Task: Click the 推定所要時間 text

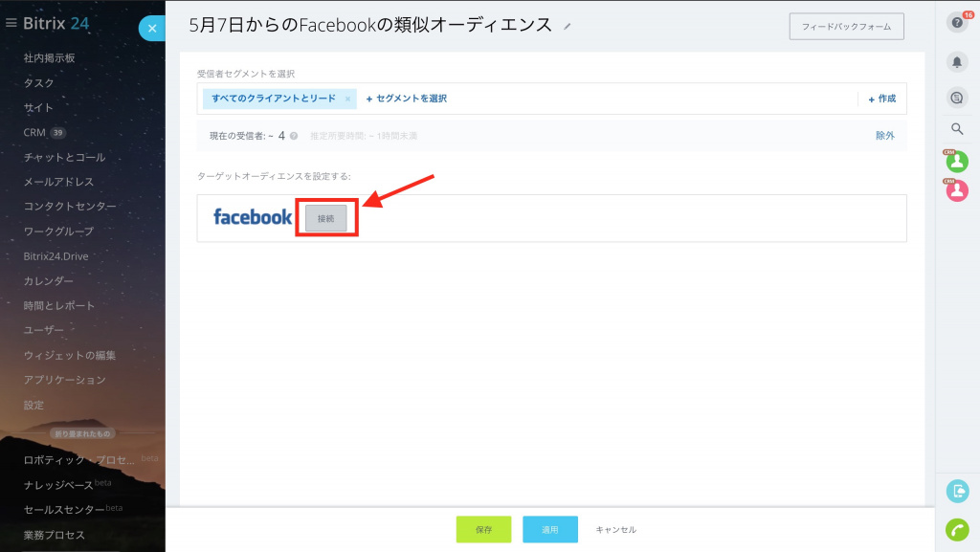Action: [364, 136]
